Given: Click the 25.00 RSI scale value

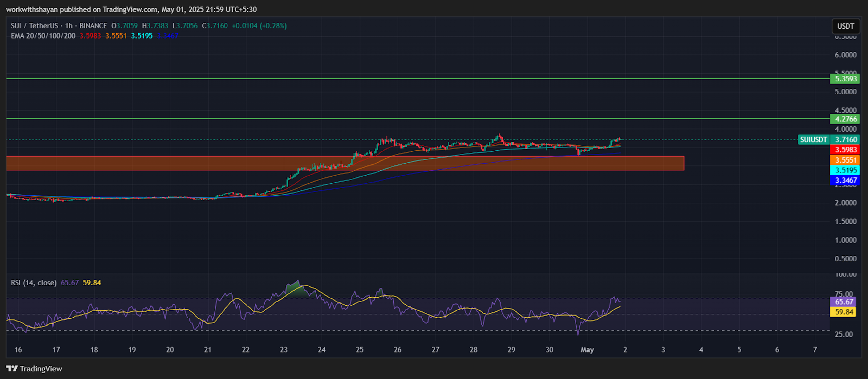Looking at the screenshot, I should pos(844,335).
